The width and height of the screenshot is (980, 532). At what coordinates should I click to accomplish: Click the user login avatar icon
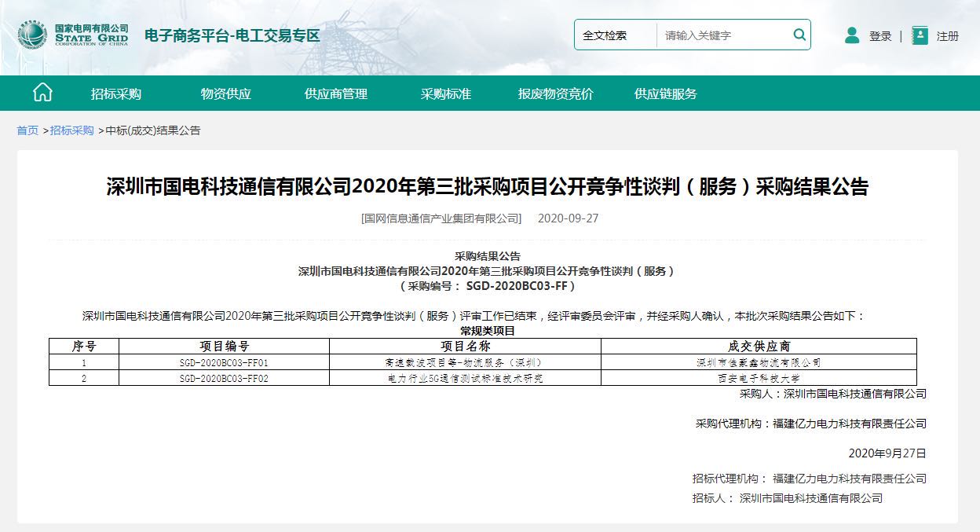tap(852, 35)
